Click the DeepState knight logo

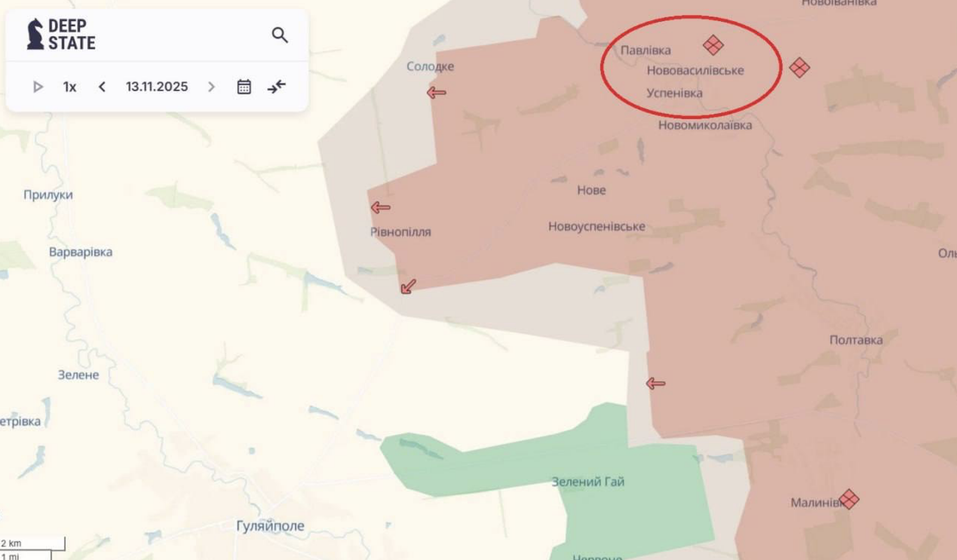tap(35, 35)
